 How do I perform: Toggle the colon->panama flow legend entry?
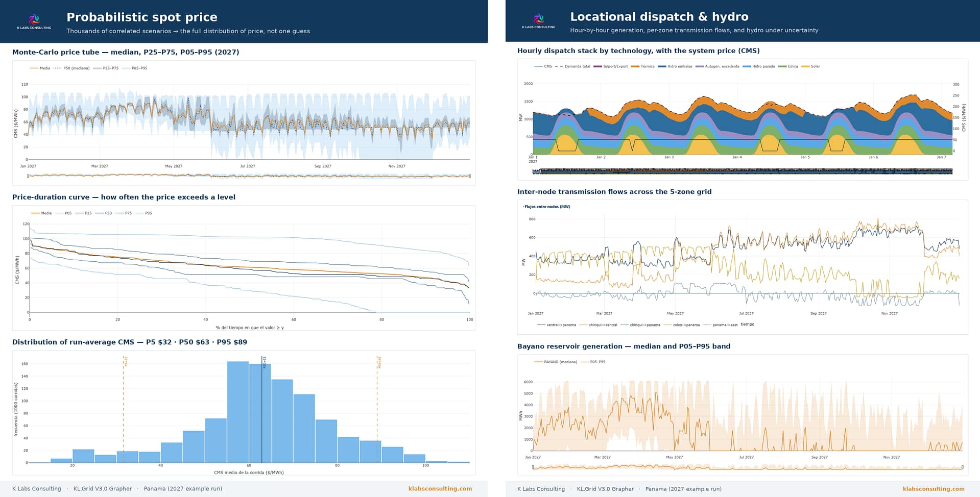click(682, 325)
